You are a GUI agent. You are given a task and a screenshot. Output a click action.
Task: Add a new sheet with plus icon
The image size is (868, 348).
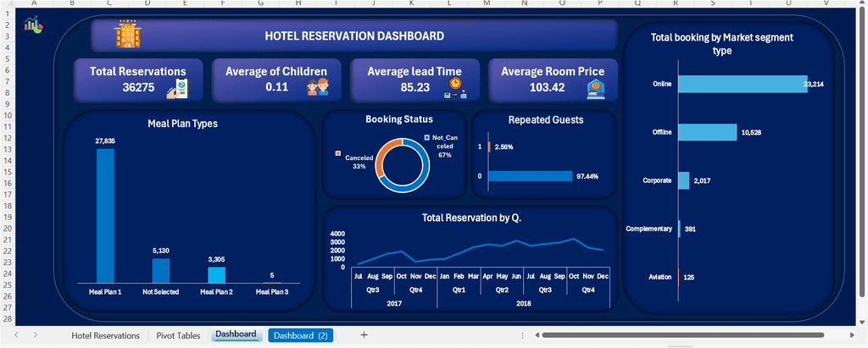click(364, 334)
